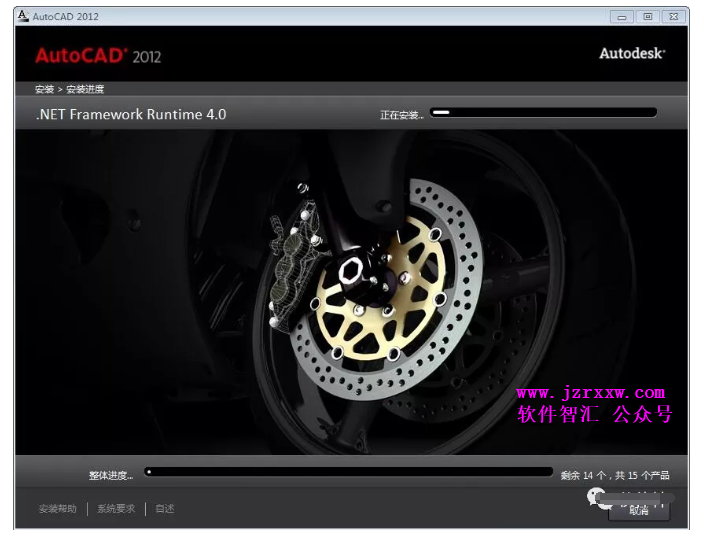Open the 系统要求 link

coord(116,509)
